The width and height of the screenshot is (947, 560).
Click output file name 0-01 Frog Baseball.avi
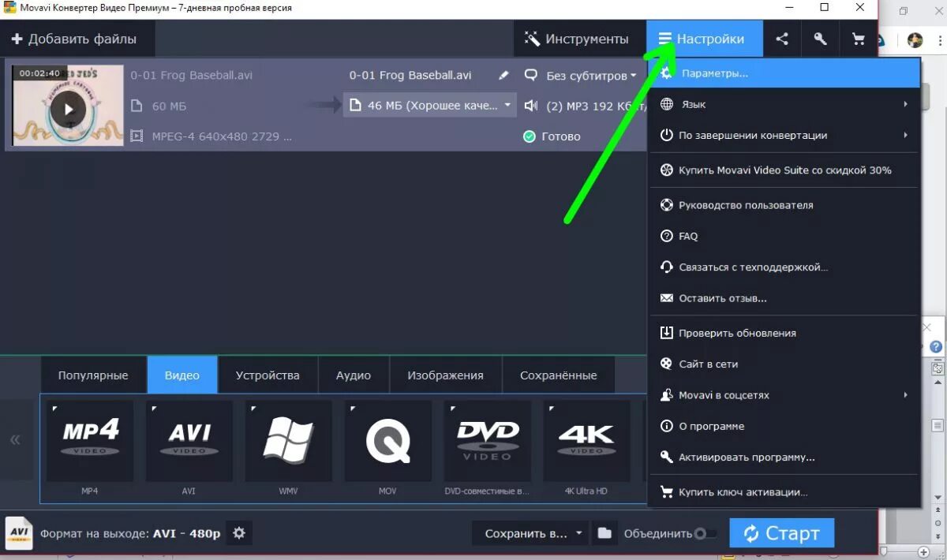coord(410,76)
